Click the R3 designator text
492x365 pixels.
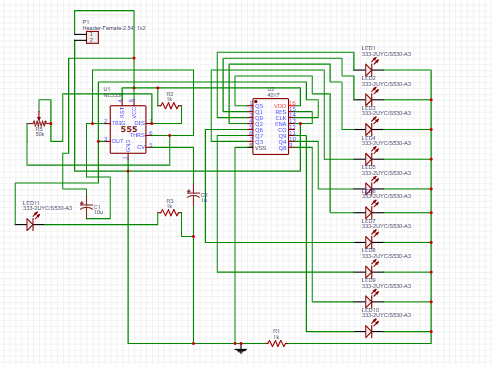click(170, 201)
